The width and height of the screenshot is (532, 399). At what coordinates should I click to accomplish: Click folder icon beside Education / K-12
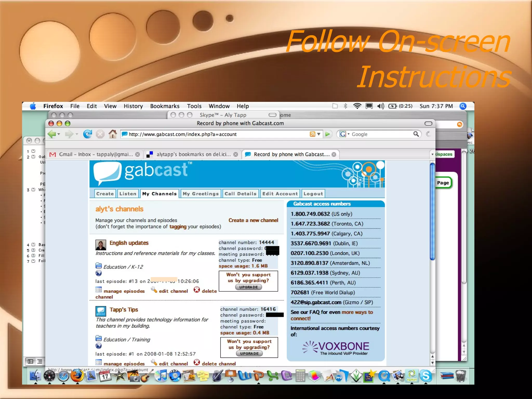pyautogui.click(x=98, y=265)
